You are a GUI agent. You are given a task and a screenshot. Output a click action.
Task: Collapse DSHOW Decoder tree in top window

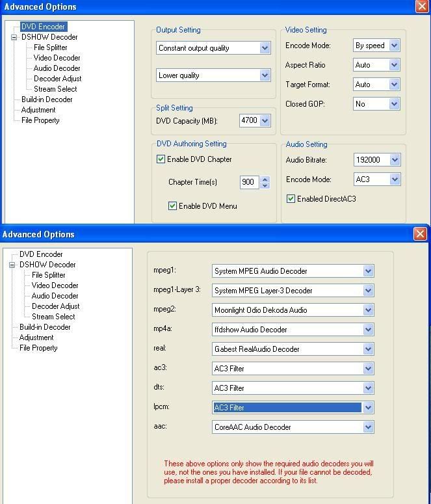pyautogui.click(x=14, y=37)
